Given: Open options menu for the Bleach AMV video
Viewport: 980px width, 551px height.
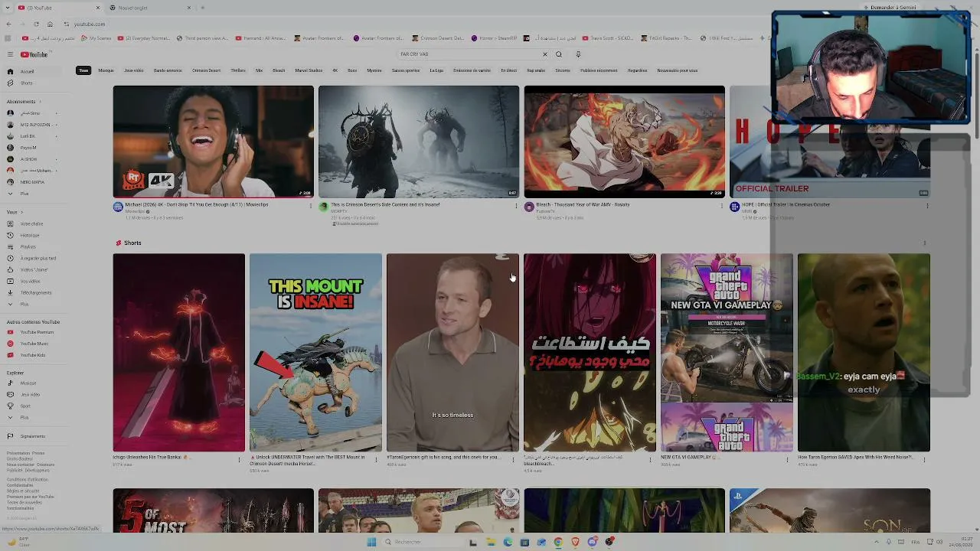Looking at the screenshot, I should [x=721, y=206].
